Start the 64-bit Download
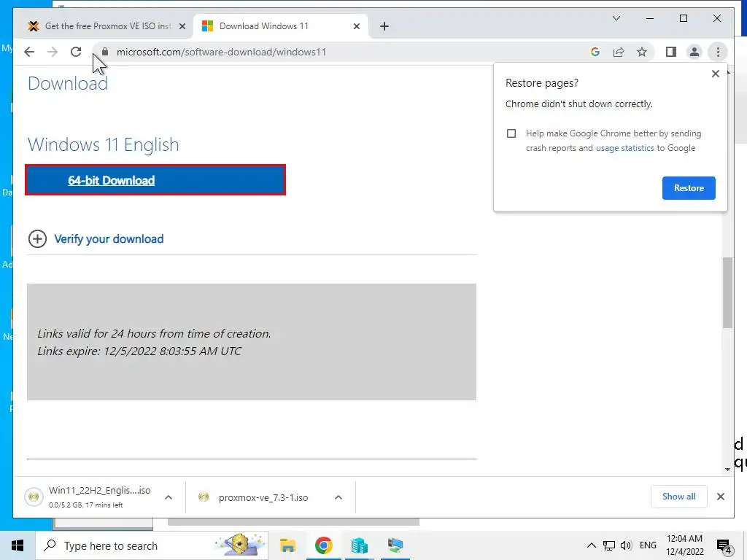Image resolution: width=747 pixels, height=560 pixels. (155, 180)
